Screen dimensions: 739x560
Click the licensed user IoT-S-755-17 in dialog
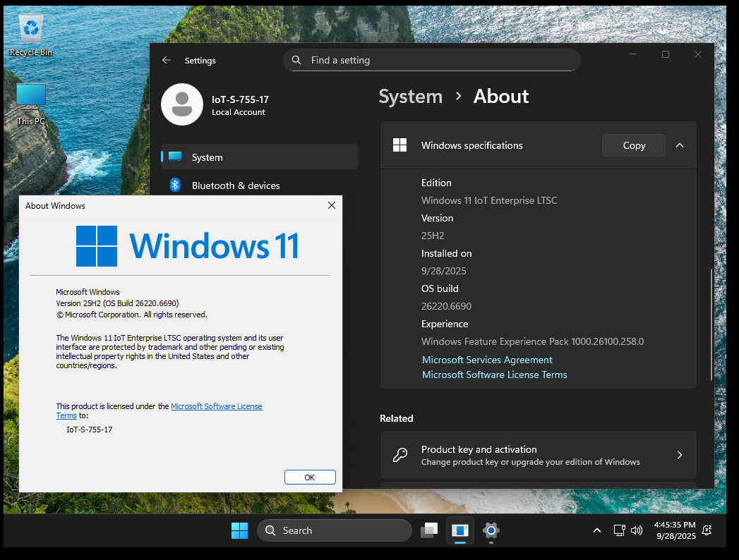89,430
